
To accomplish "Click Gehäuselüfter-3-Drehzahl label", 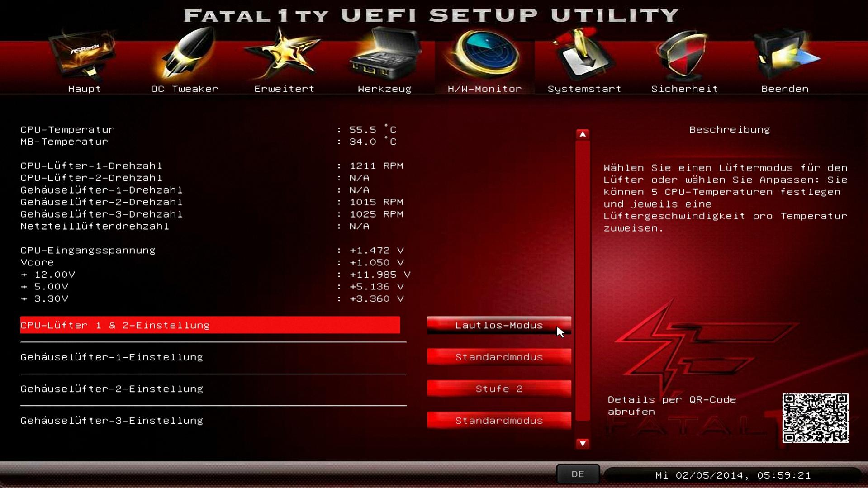I will (x=102, y=214).
